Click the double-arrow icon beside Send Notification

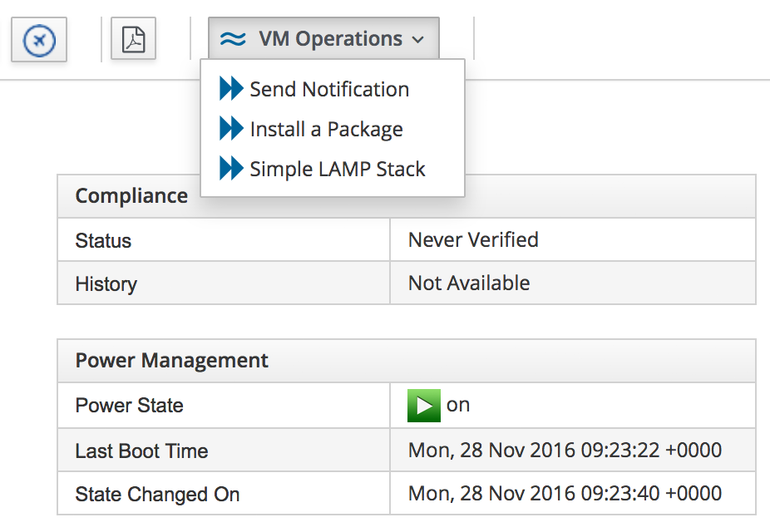click(230, 89)
